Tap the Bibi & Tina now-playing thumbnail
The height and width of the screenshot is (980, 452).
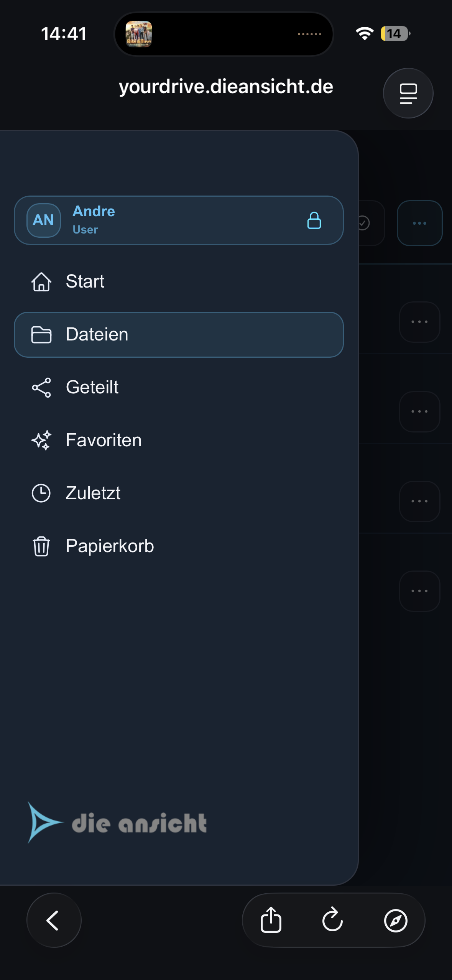(x=139, y=34)
